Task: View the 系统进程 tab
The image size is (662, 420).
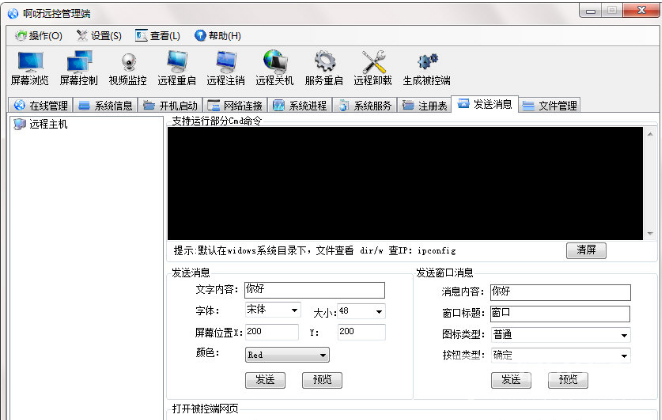Action: (x=300, y=105)
